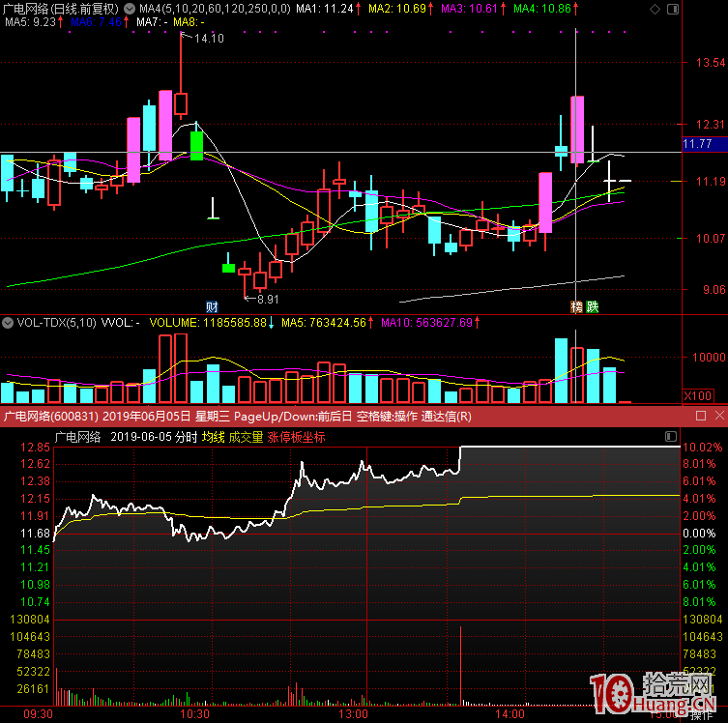Click the popup title 广电网络(600831) 2019年06月05日

(x=97, y=417)
